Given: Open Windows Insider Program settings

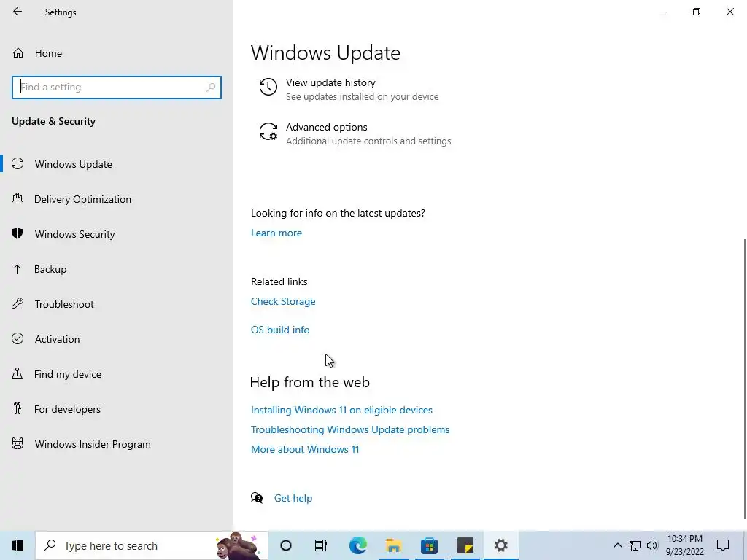Looking at the screenshot, I should click(x=117, y=444).
